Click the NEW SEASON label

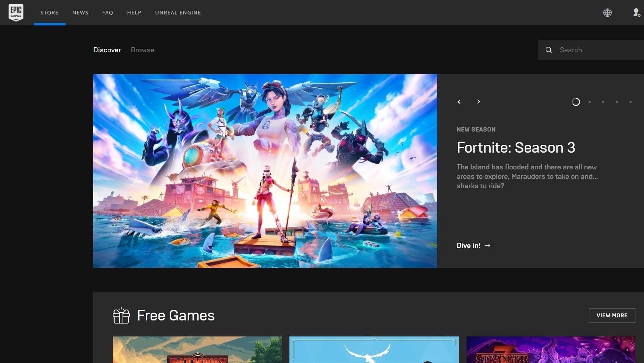point(476,130)
